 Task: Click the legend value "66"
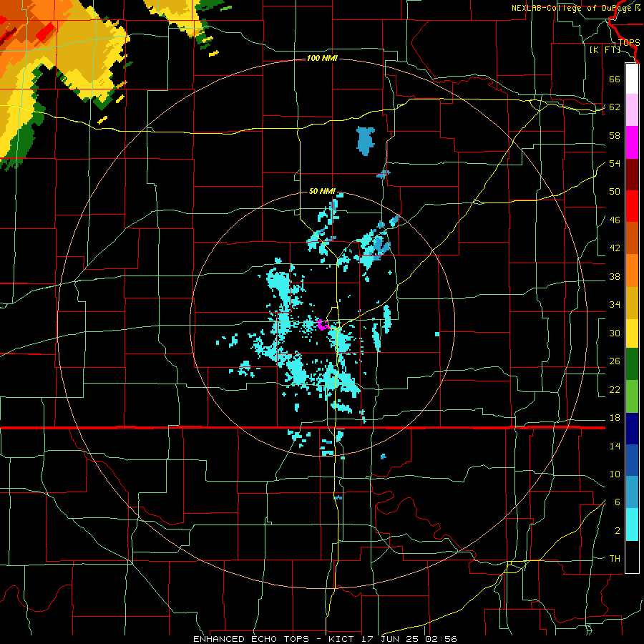[615, 79]
